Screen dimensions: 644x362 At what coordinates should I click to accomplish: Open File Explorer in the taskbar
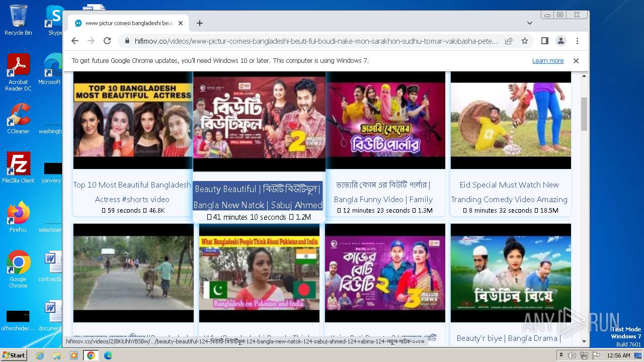pyautogui.click(x=57, y=355)
